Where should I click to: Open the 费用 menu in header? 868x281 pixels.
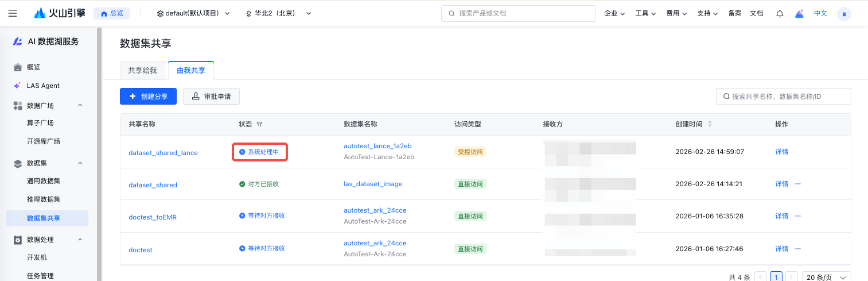(x=676, y=13)
